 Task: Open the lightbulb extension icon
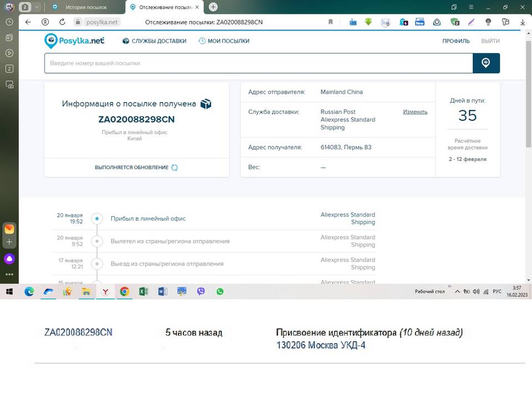click(488, 22)
